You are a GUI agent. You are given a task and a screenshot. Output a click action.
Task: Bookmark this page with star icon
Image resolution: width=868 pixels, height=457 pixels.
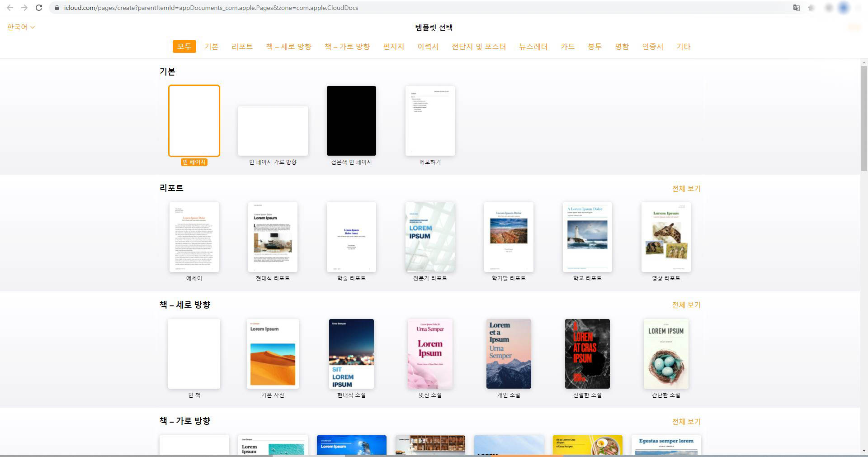(811, 8)
